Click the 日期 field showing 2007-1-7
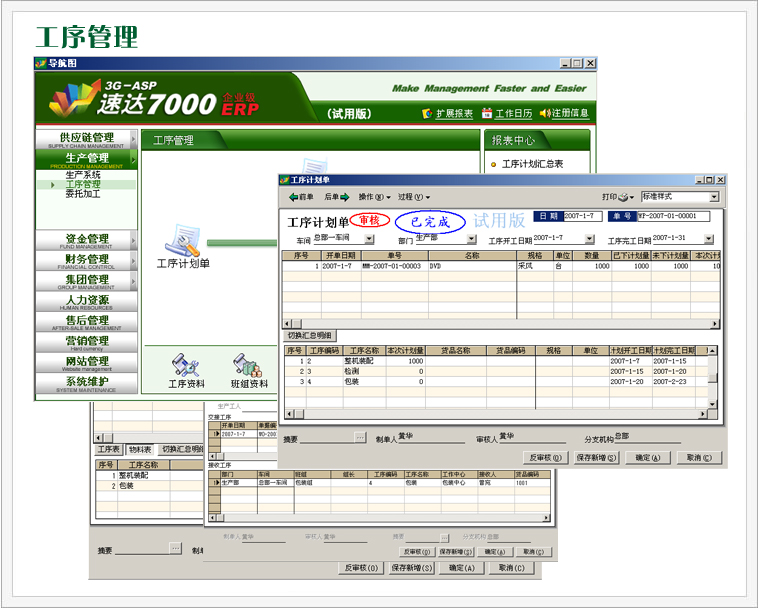Image resolution: width=758 pixels, height=608 pixels. 583,216
